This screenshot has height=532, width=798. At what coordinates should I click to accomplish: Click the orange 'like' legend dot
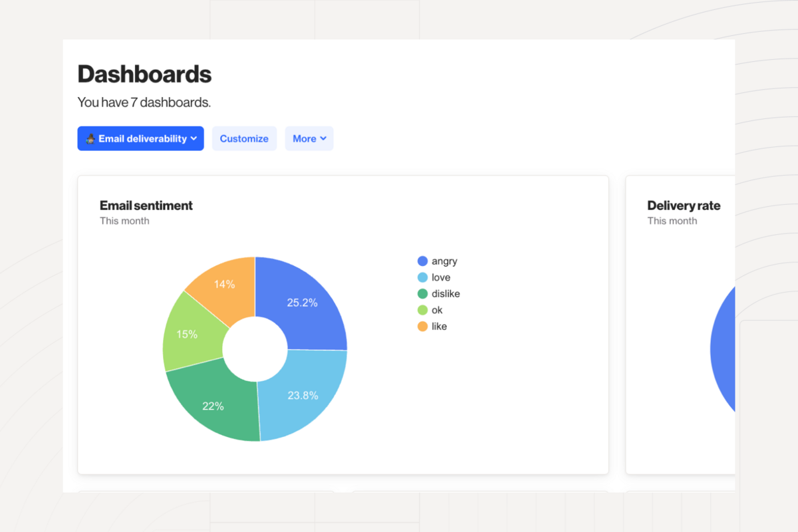coord(423,326)
